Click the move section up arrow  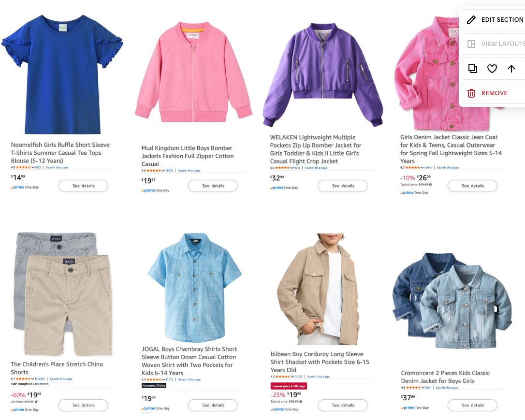click(511, 69)
